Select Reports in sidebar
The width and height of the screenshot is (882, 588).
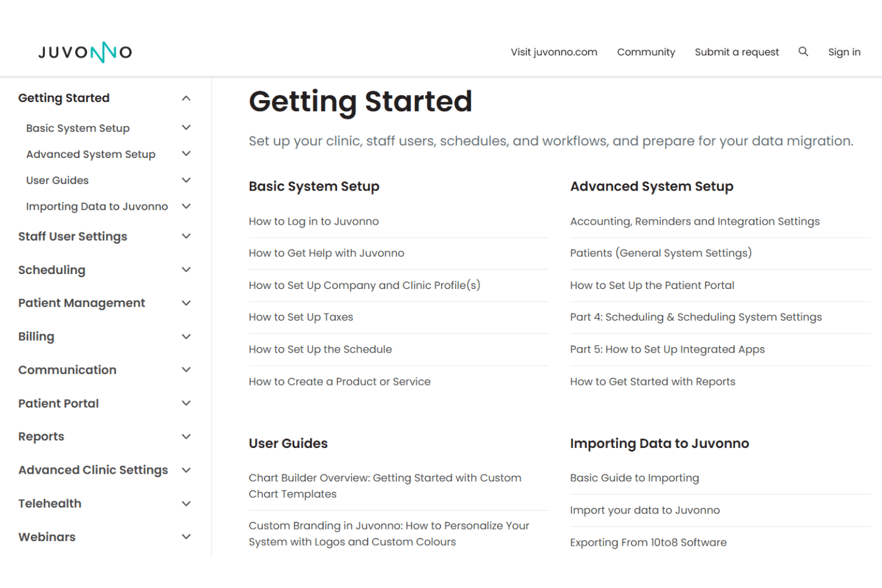tap(41, 437)
